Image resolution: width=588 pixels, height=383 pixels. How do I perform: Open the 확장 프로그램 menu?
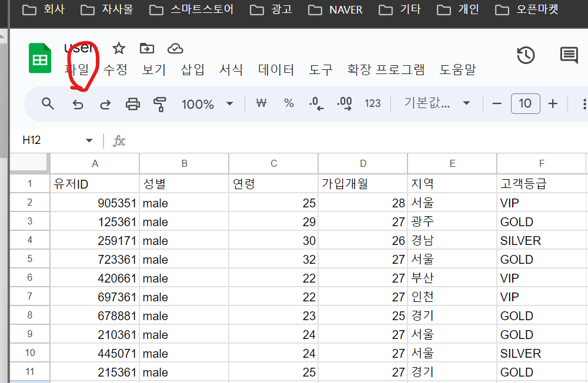[386, 70]
